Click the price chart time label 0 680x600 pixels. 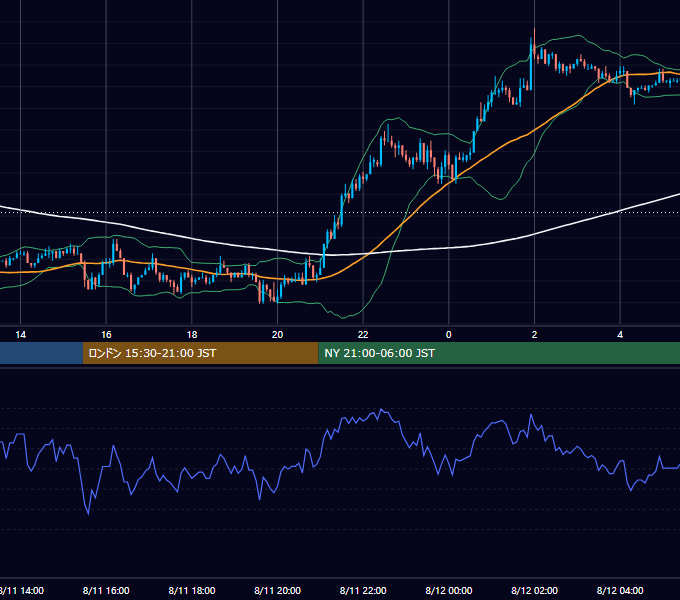pos(449,335)
